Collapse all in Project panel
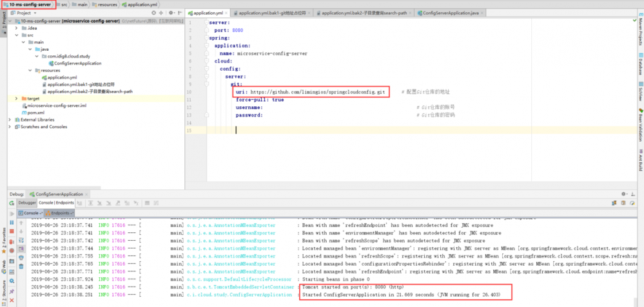 pos(161,13)
